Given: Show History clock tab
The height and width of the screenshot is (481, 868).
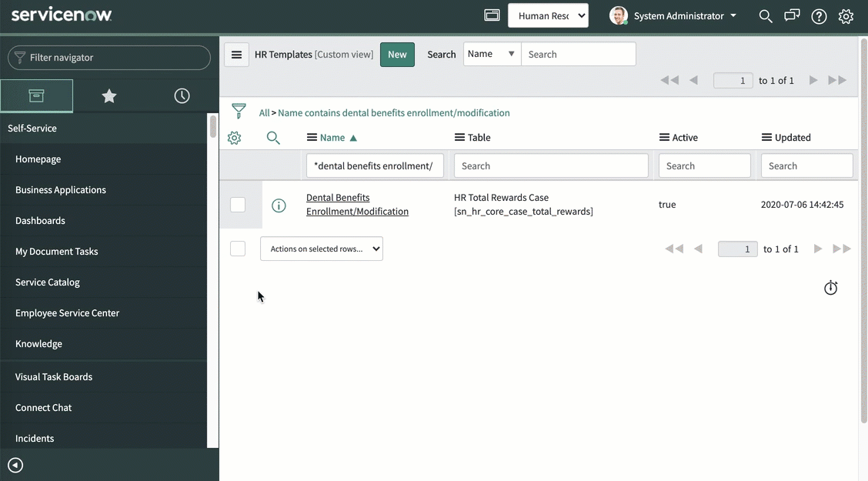Looking at the screenshot, I should click(x=182, y=95).
